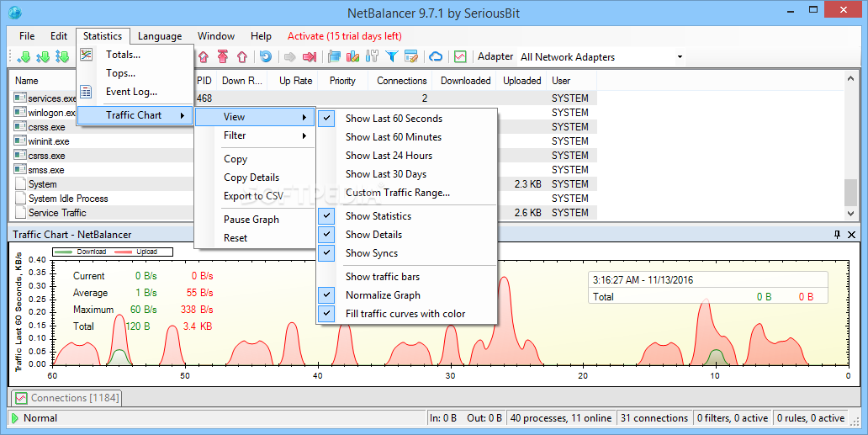Viewport: 868px width, 435px height.
Task: Select Show Last 30 Days
Action: point(407,174)
